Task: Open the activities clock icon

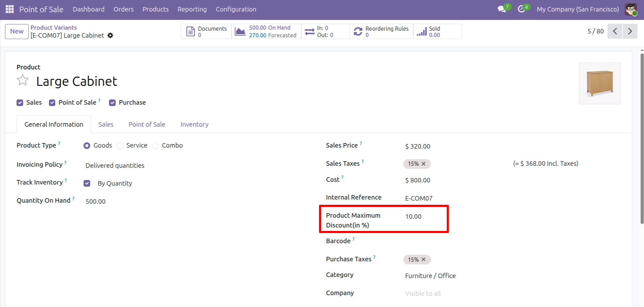Action: (521, 9)
